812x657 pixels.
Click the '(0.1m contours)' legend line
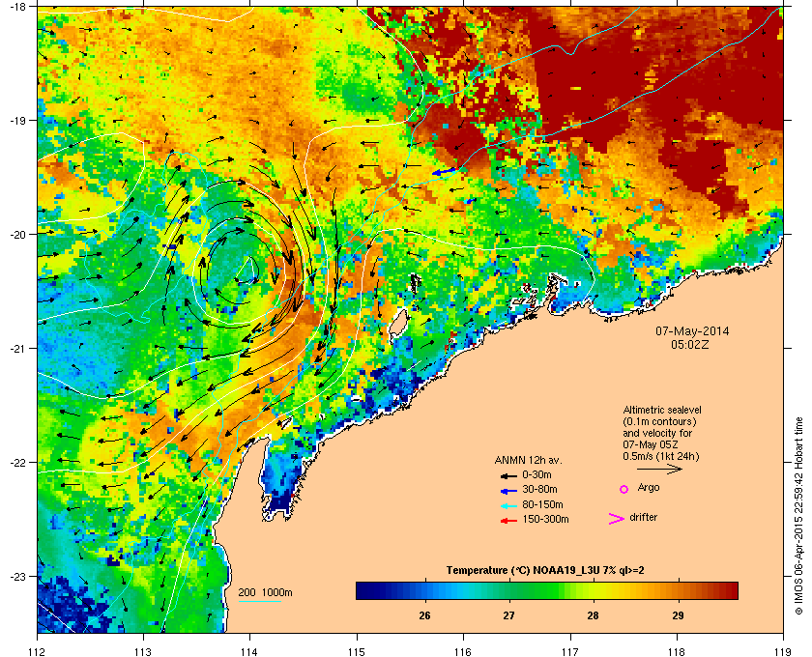pyautogui.click(x=659, y=421)
